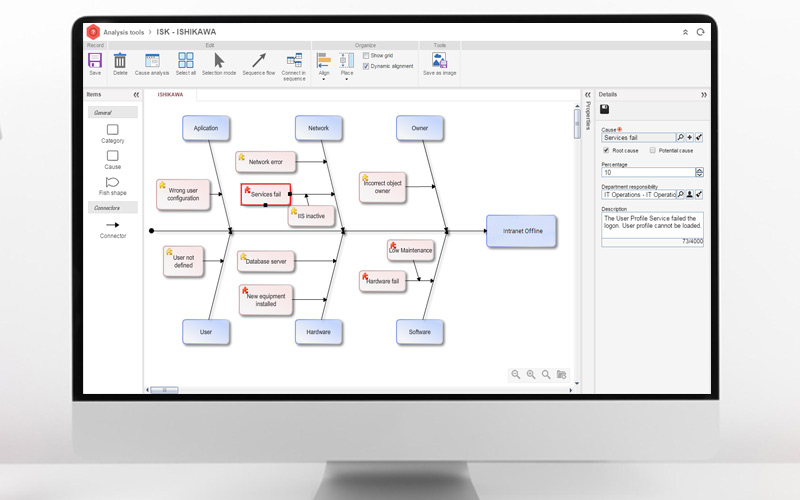The width and height of the screenshot is (800, 500).
Task: Click the Delete trash can icon
Action: [x=120, y=60]
